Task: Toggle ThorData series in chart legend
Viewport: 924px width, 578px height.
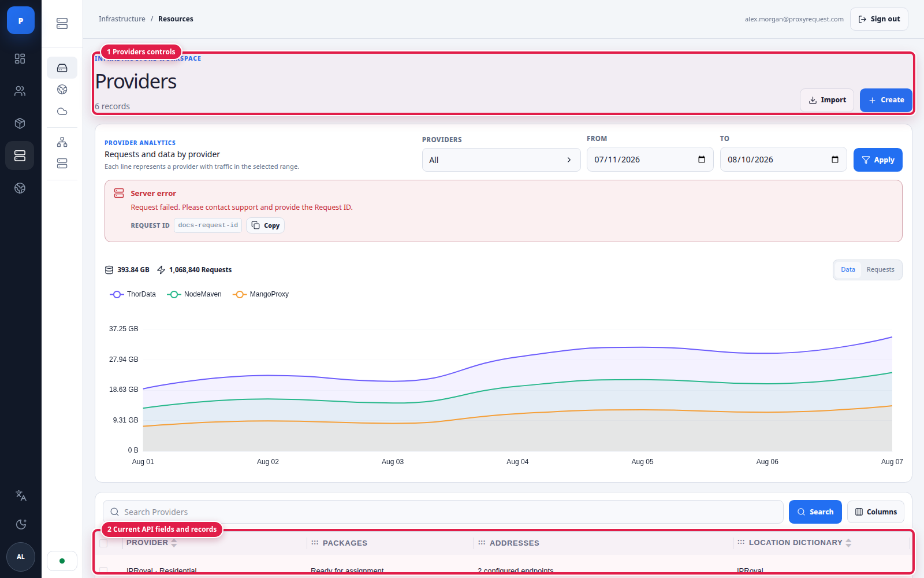Action: [x=133, y=294]
